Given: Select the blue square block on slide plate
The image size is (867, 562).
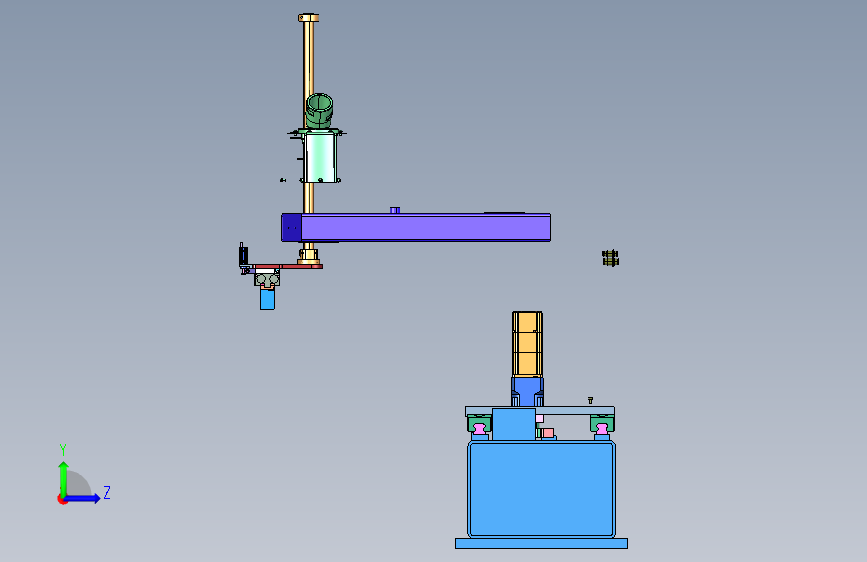Looking at the screenshot, I should pyautogui.click(x=514, y=424).
